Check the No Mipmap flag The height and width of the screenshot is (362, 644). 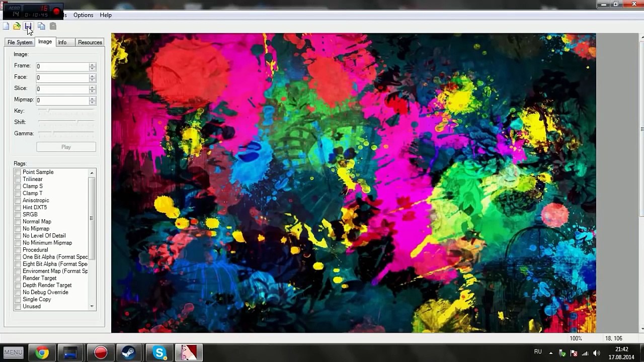pos(18,229)
